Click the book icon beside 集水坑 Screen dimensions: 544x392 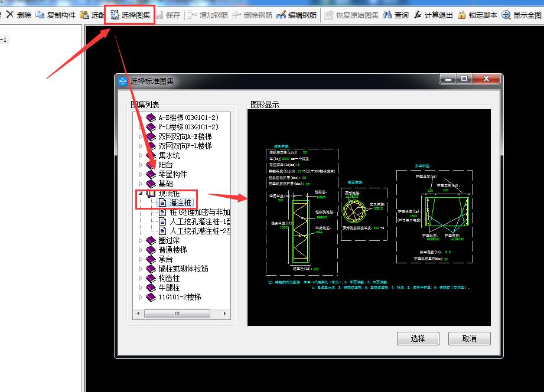(151, 155)
